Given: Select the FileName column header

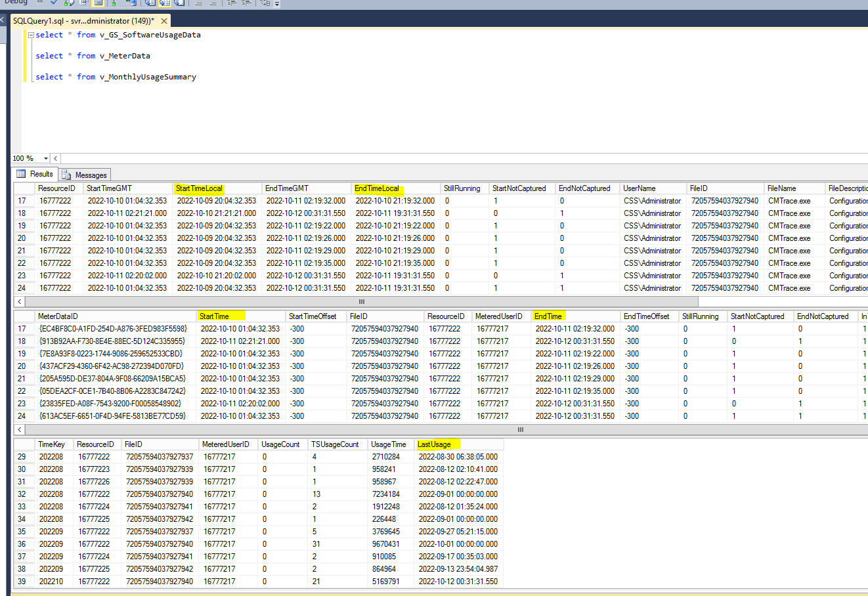Looking at the screenshot, I should click(x=795, y=188).
